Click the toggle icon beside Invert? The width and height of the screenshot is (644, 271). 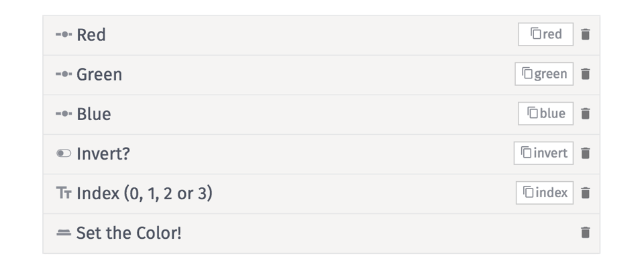(x=64, y=154)
